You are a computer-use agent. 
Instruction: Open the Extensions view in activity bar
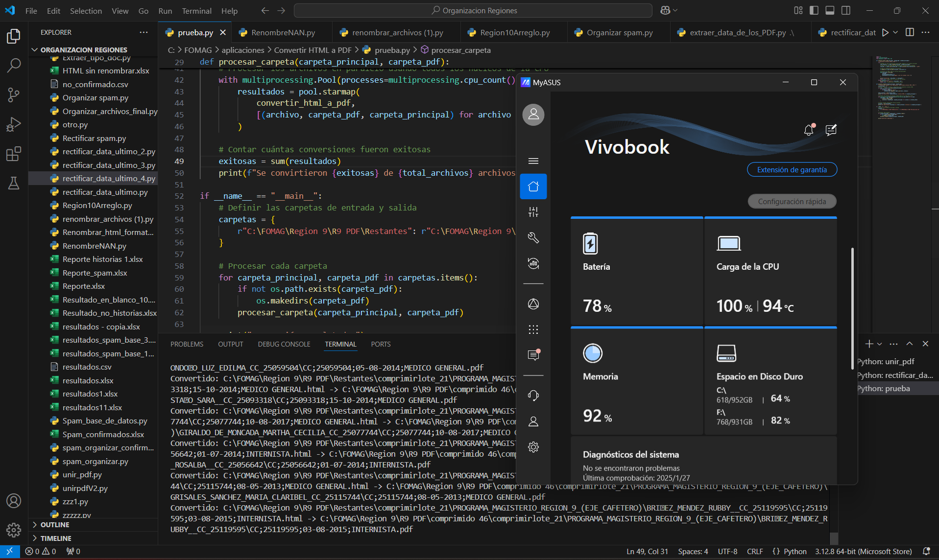(14, 154)
